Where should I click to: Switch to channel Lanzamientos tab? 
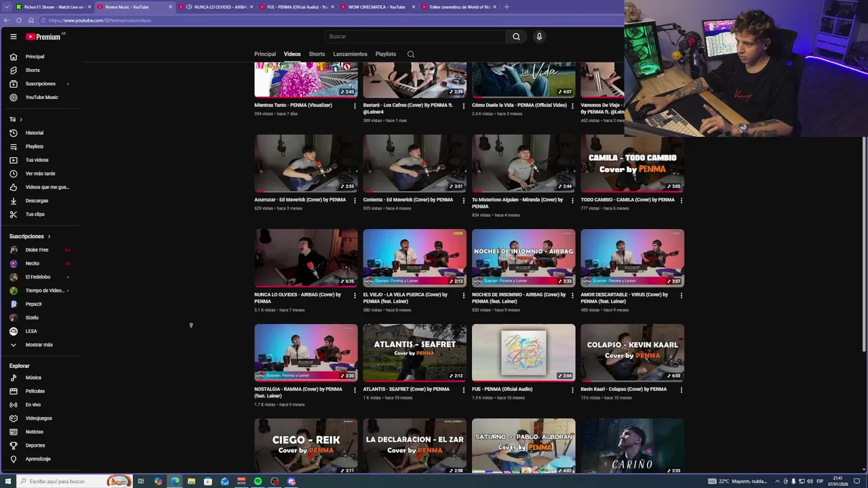click(x=350, y=54)
